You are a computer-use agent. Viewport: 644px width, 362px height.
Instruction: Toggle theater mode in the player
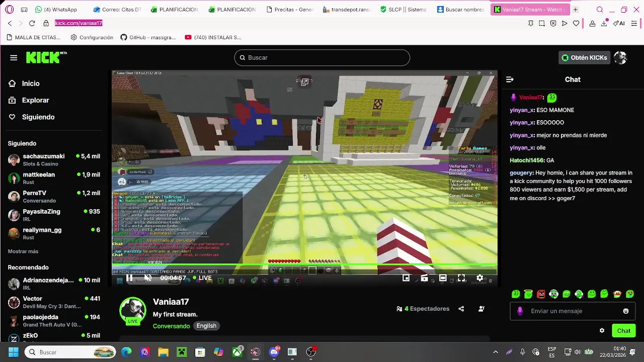pyautogui.click(x=443, y=278)
